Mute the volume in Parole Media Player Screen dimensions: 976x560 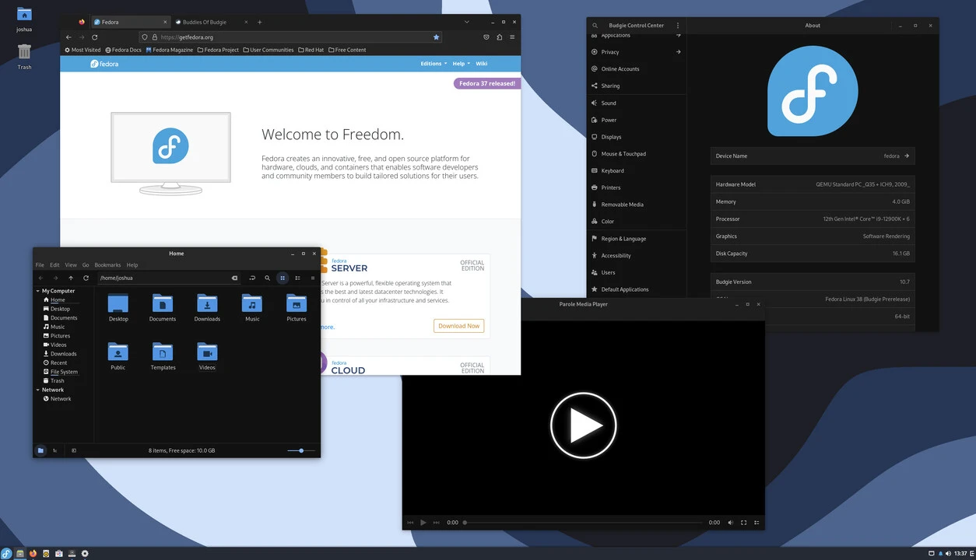[730, 522]
